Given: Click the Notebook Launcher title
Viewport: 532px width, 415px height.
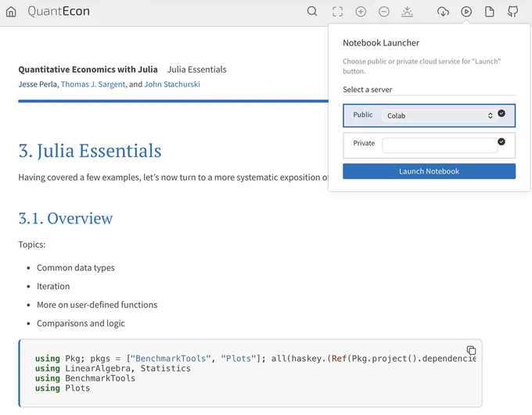Looking at the screenshot, I should click(381, 43).
